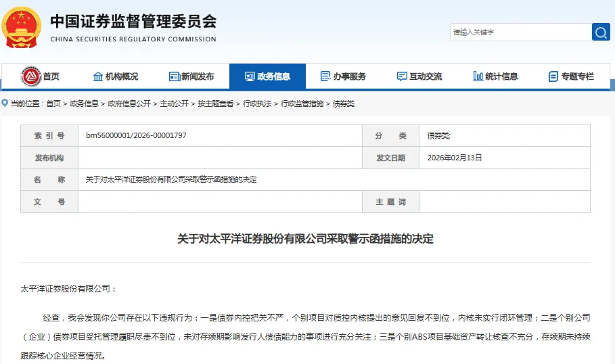Open the 首页 nav item
Viewport: 615px width, 364px height.
51,76
